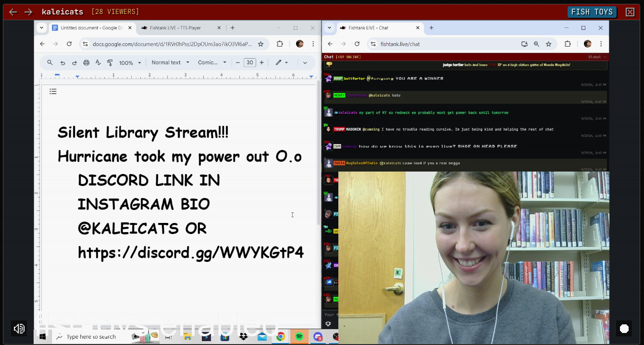Go to next stream with right arrow

point(28,12)
